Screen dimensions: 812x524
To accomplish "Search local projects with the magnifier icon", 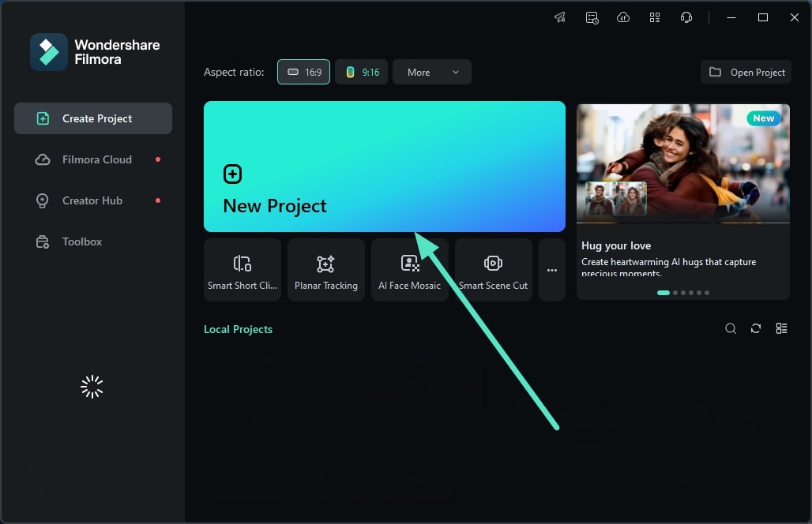I will (731, 328).
